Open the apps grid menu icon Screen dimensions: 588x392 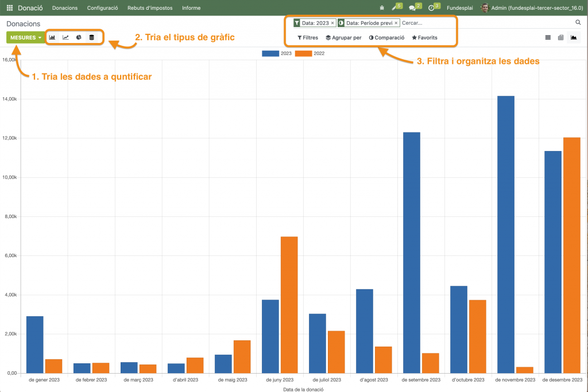tap(9, 8)
